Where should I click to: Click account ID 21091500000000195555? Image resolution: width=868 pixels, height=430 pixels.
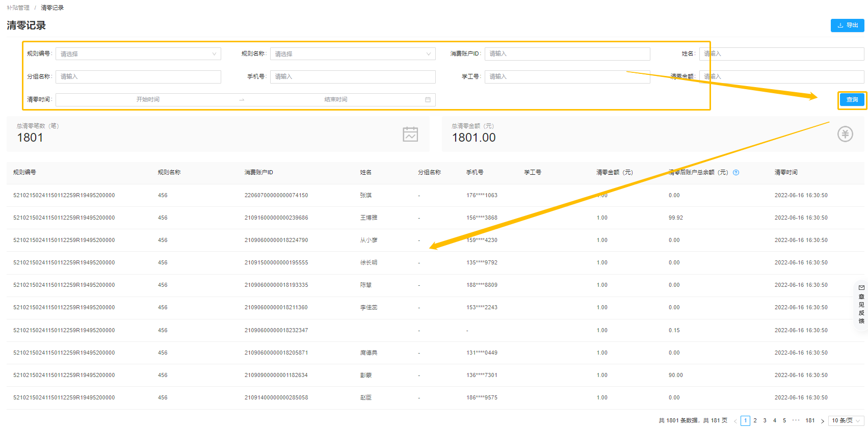tap(276, 263)
